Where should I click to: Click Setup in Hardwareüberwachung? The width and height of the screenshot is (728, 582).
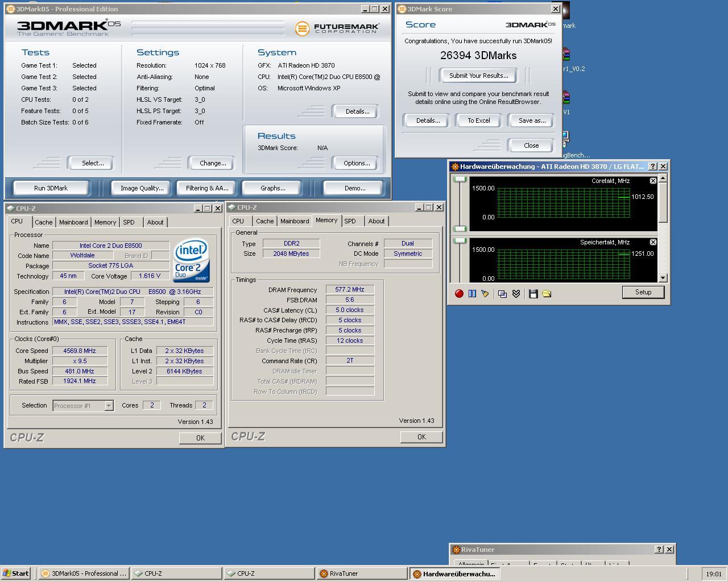643,292
